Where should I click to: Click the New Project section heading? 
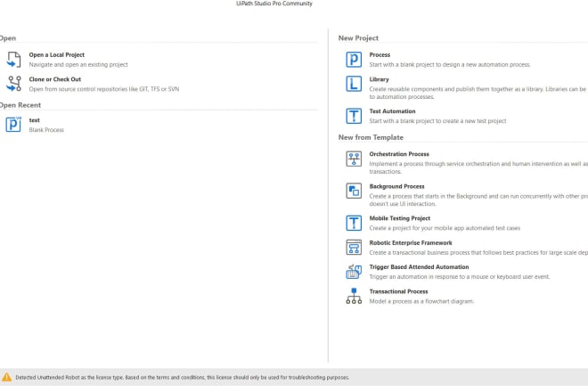click(358, 38)
